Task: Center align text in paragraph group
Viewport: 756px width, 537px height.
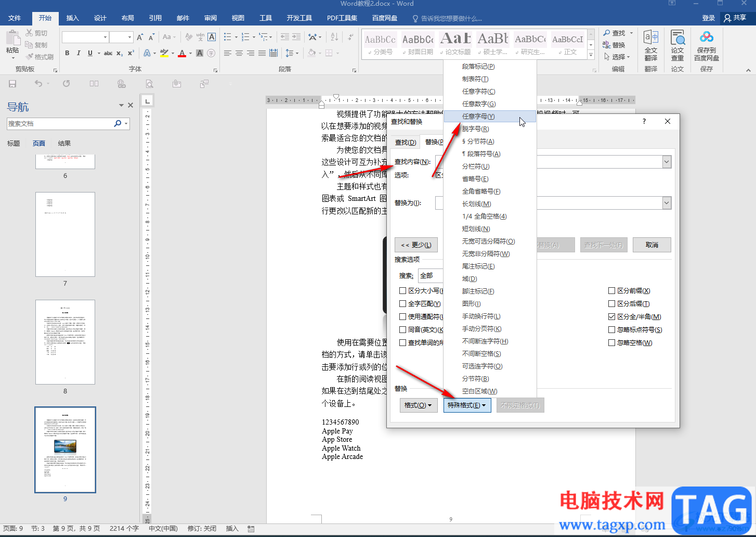Action: pyautogui.click(x=239, y=53)
